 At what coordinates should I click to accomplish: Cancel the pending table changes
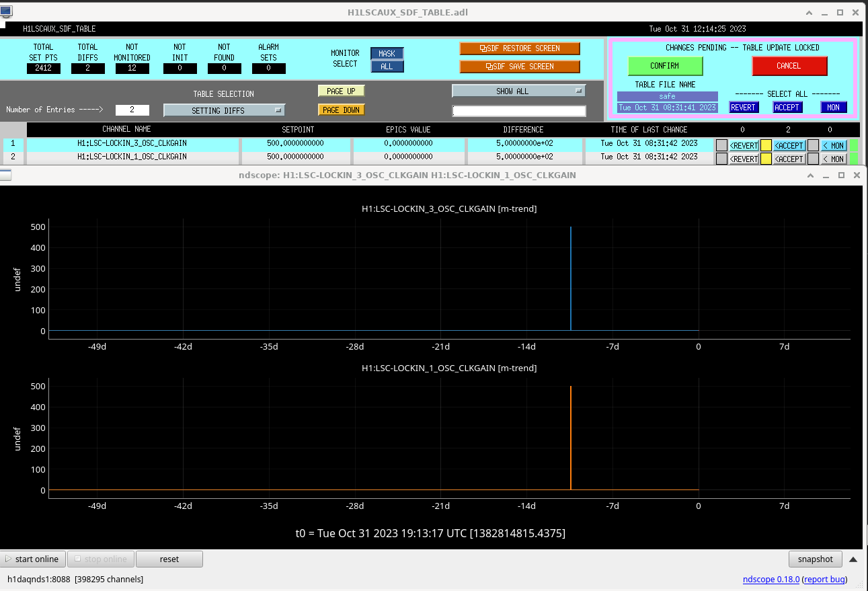click(789, 66)
